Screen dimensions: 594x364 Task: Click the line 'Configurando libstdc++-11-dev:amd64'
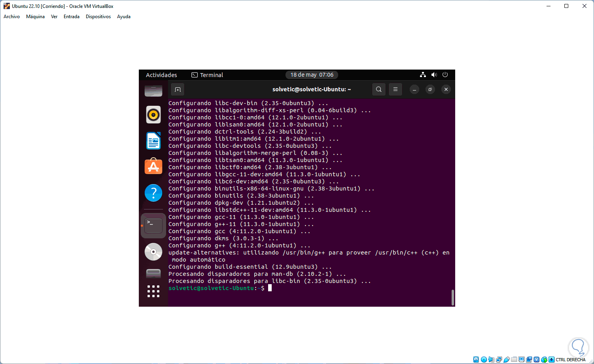[270, 210]
